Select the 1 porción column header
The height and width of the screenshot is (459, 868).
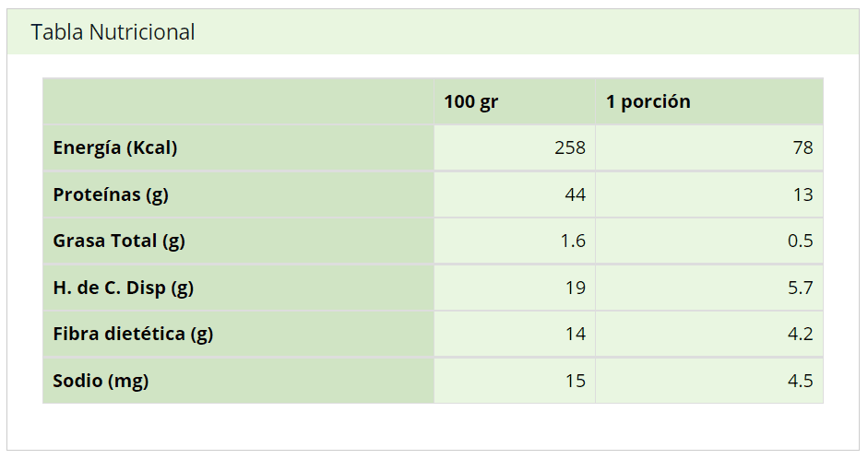[648, 101]
